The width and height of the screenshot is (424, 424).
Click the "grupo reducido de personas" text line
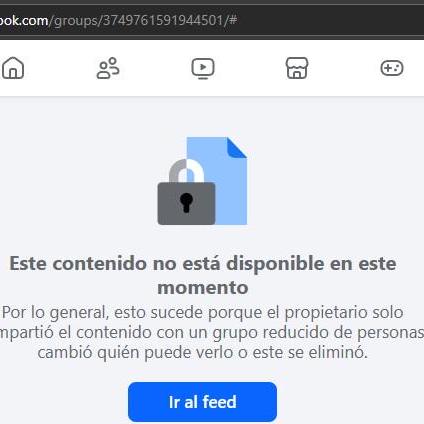tap(318, 332)
